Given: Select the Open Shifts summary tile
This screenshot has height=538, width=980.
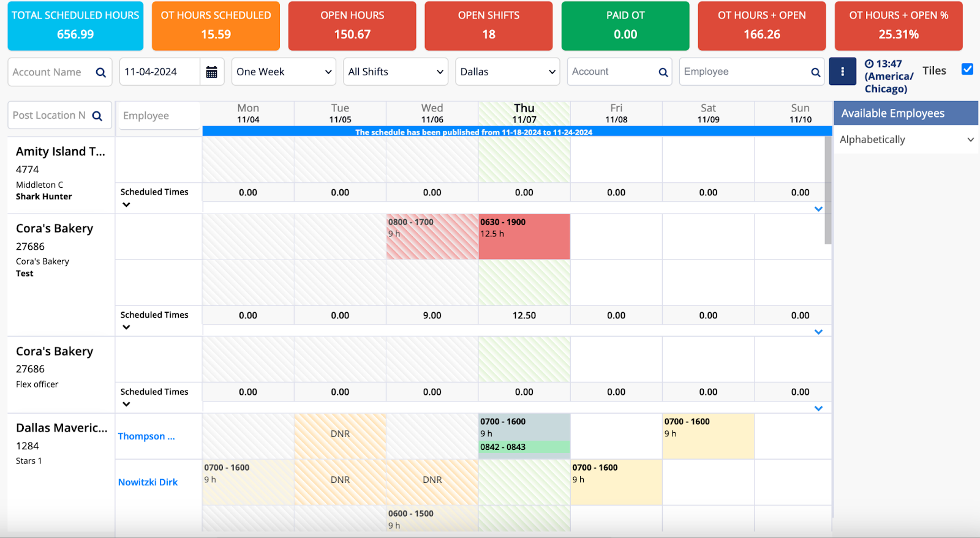Looking at the screenshot, I should [x=488, y=26].
